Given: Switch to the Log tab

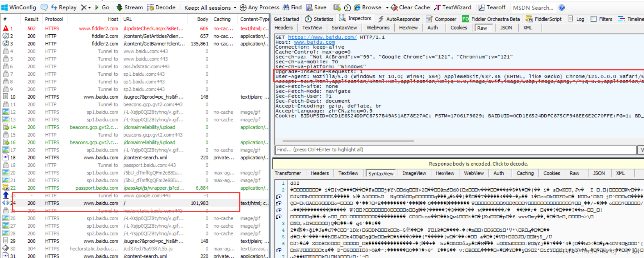Looking at the screenshot, I should tap(576, 19).
